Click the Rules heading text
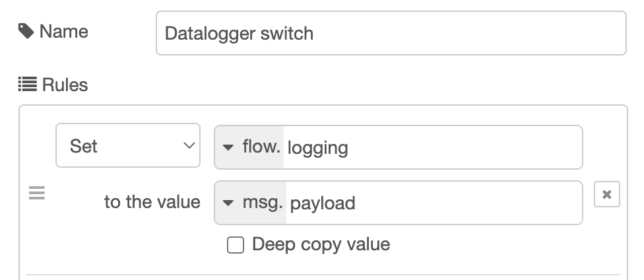The image size is (644, 280). [x=65, y=85]
